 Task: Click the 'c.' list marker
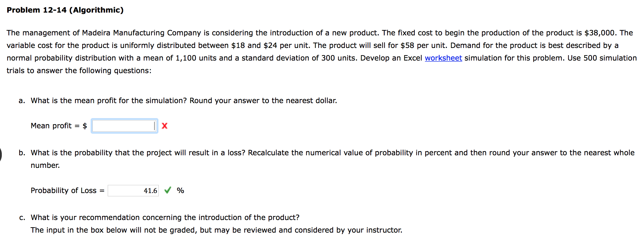tap(22, 218)
